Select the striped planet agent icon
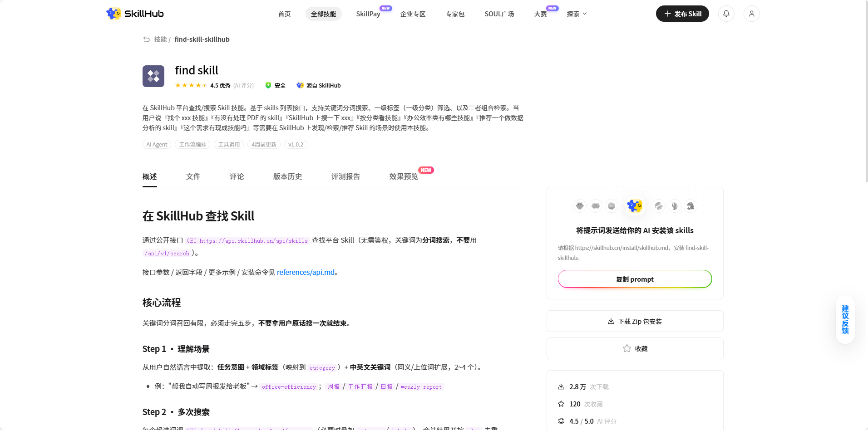 tap(659, 206)
